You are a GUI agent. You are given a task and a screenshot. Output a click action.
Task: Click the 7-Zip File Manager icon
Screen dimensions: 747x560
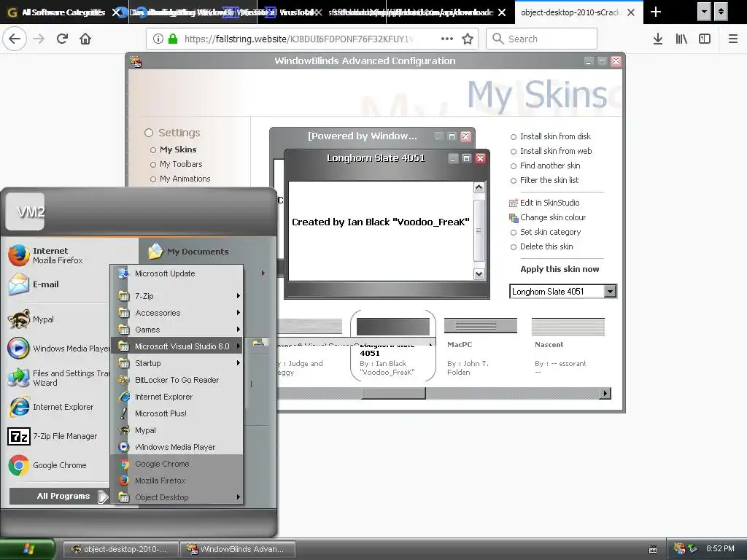(x=18, y=436)
